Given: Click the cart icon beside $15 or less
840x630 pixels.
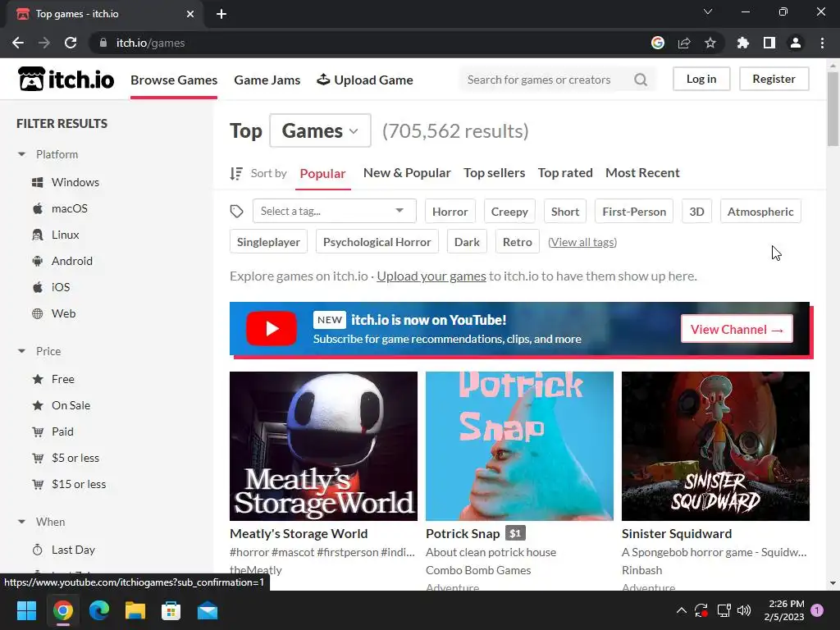Looking at the screenshot, I should pos(38,484).
